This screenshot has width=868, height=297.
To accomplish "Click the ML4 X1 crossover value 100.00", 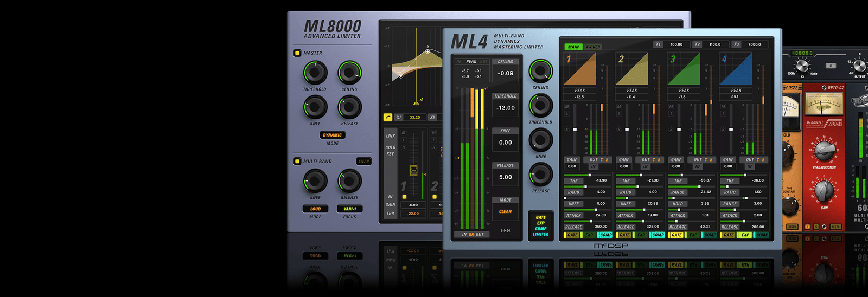I will coord(676,44).
